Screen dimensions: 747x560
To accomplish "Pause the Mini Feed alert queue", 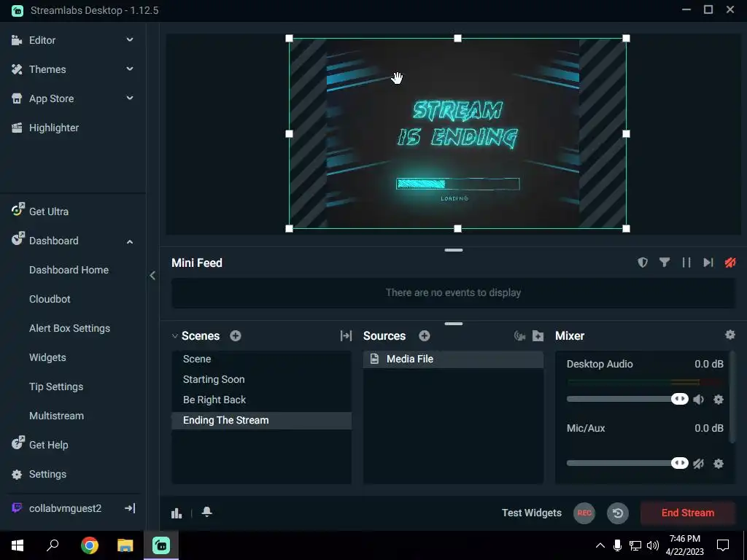I will pyautogui.click(x=686, y=262).
